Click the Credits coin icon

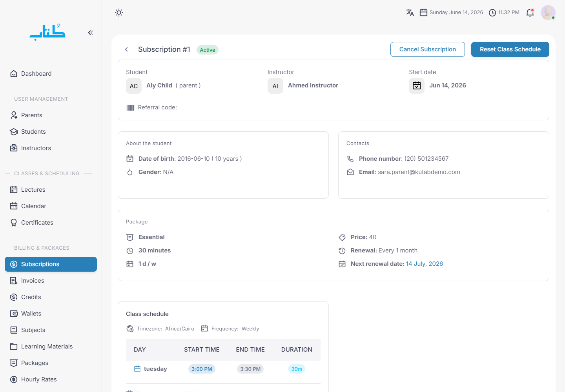(x=14, y=297)
